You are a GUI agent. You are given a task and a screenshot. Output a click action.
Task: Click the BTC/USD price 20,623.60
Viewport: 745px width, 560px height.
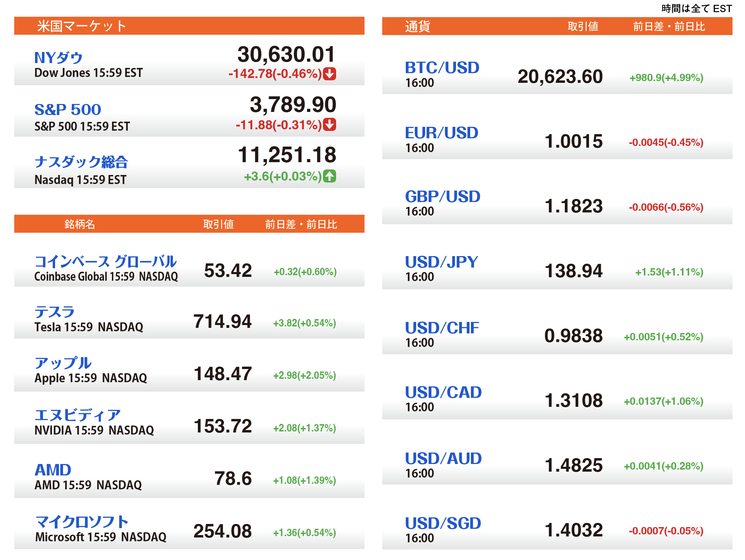[x=560, y=77]
